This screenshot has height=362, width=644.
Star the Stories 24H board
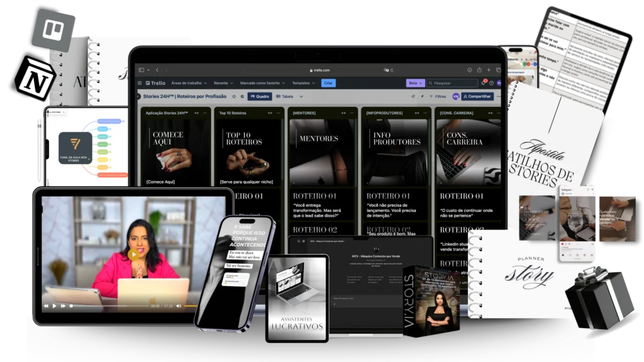pos(234,97)
